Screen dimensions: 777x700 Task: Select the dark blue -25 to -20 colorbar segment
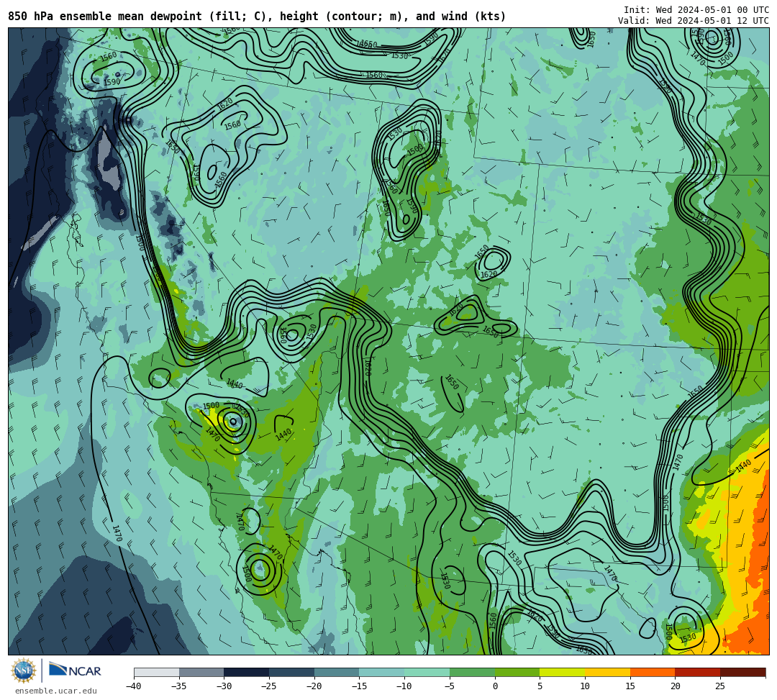coord(292,672)
